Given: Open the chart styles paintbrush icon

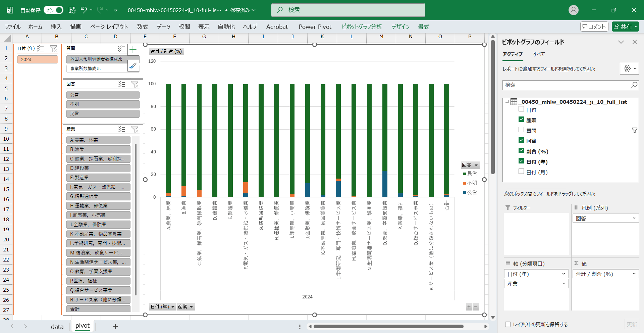Looking at the screenshot, I should pos(133,66).
